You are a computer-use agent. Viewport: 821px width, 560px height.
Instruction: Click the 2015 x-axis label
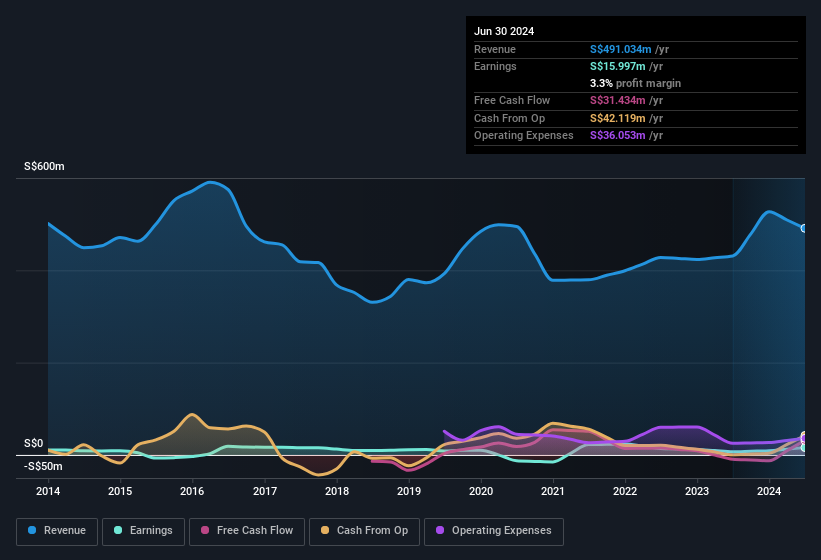(x=120, y=491)
